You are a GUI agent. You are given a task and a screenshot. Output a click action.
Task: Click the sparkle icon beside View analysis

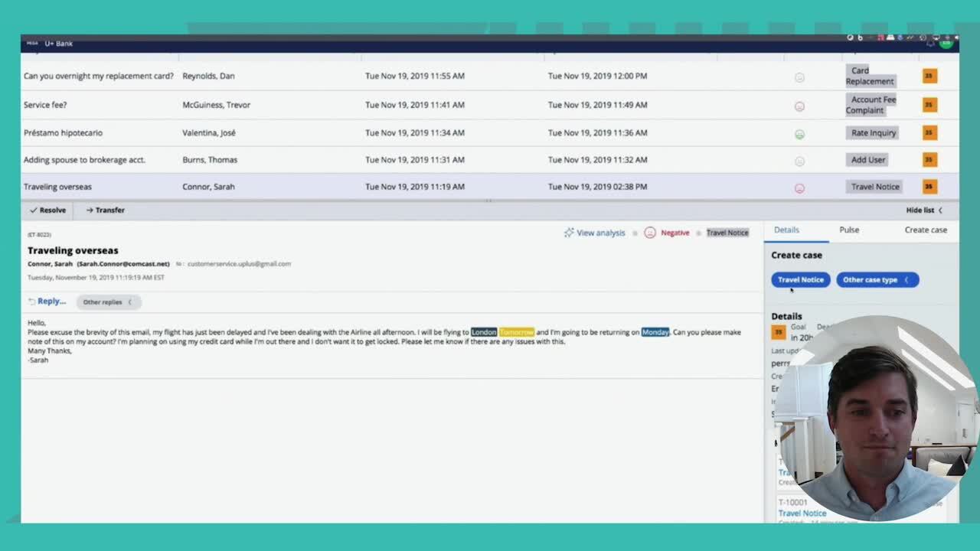(x=569, y=233)
